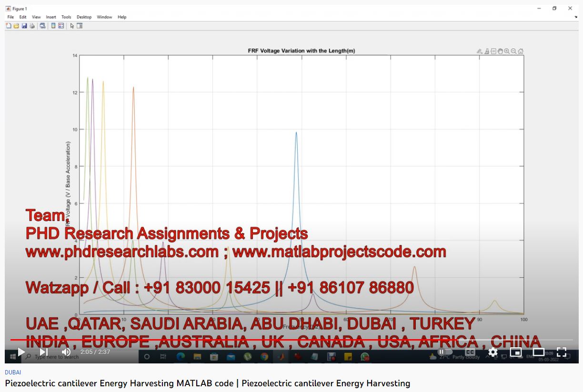Open the Property Inspector toolbar icon
Viewport: 583px width, 392px height.
click(80, 26)
